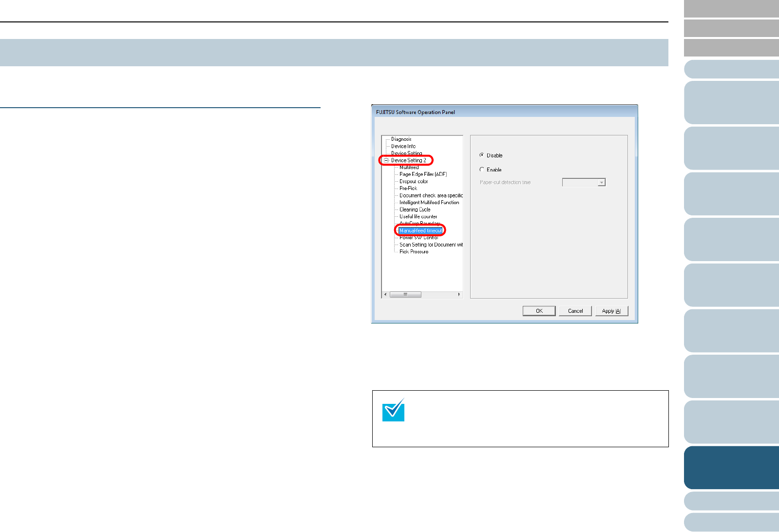The width and height of the screenshot is (779, 532).
Task: Click the Apply button
Action: (x=611, y=311)
